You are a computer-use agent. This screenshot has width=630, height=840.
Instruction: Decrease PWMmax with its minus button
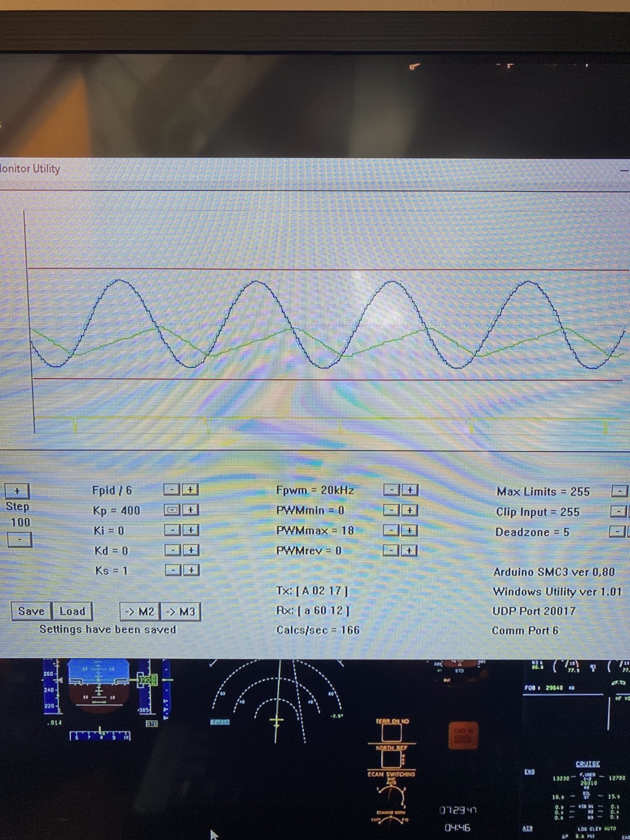click(x=392, y=530)
